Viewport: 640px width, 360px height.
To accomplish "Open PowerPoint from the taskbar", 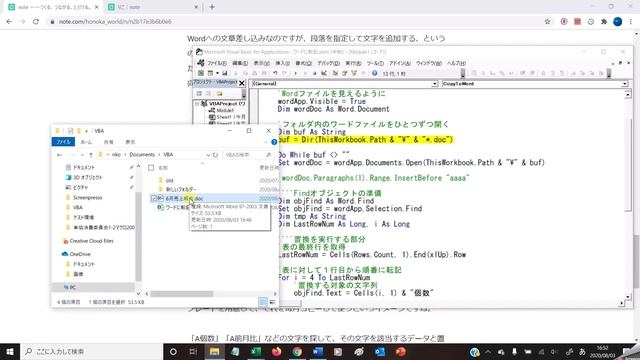I will coord(400,351).
